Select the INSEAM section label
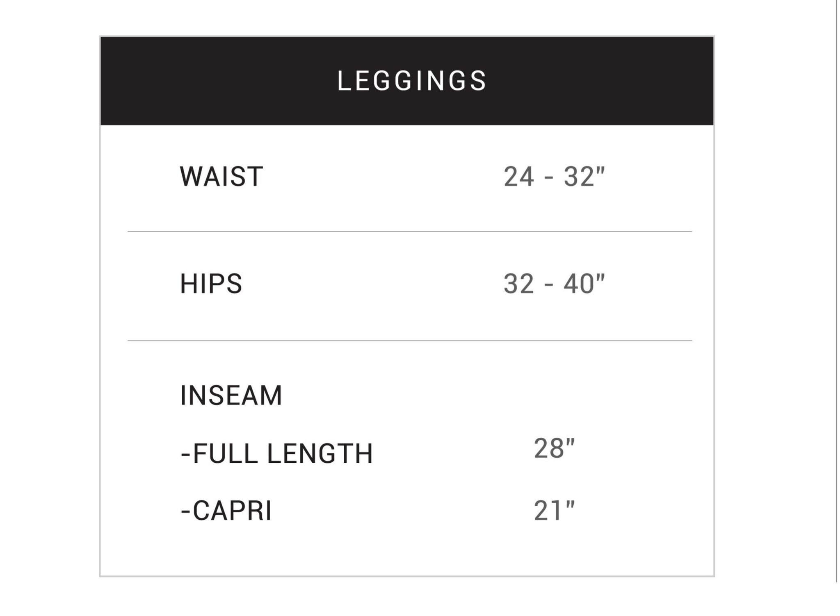The width and height of the screenshot is (840, 616). 231,396
